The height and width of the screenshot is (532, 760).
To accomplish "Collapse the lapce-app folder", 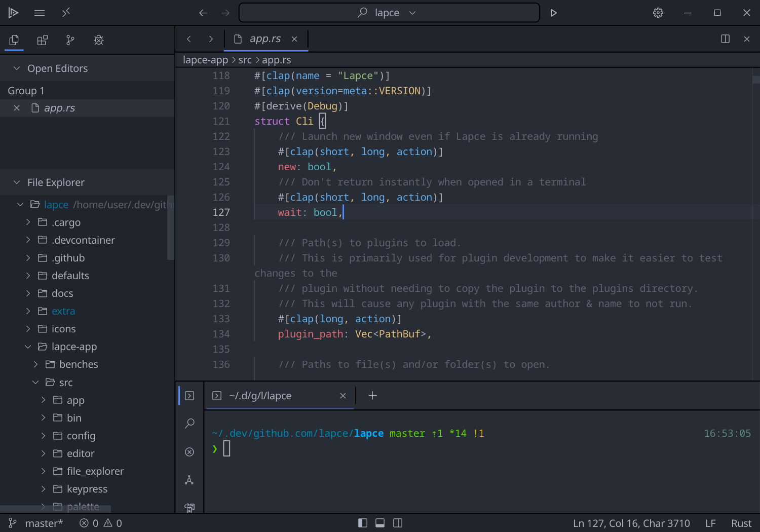I will click(x=28, y=347).
